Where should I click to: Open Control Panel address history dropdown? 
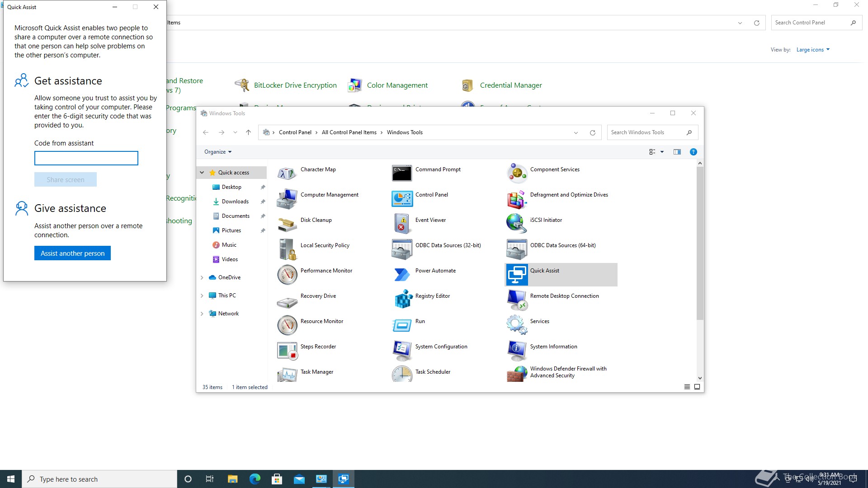740,23
